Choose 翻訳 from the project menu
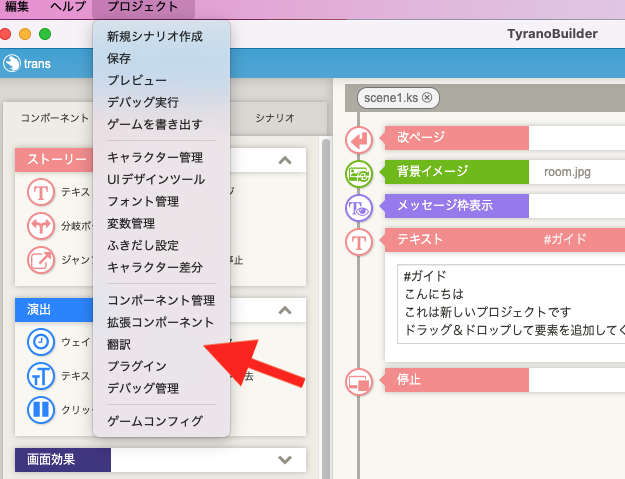 click(119, 344)
